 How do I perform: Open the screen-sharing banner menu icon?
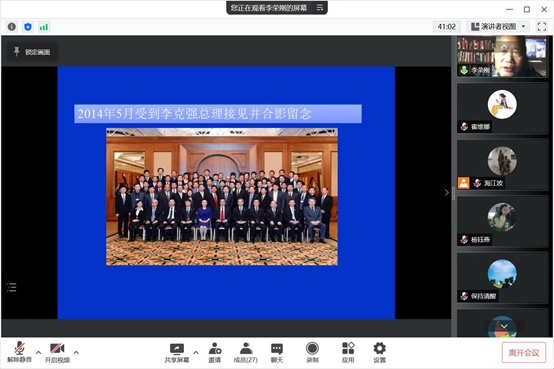click(x=320, y=7)
